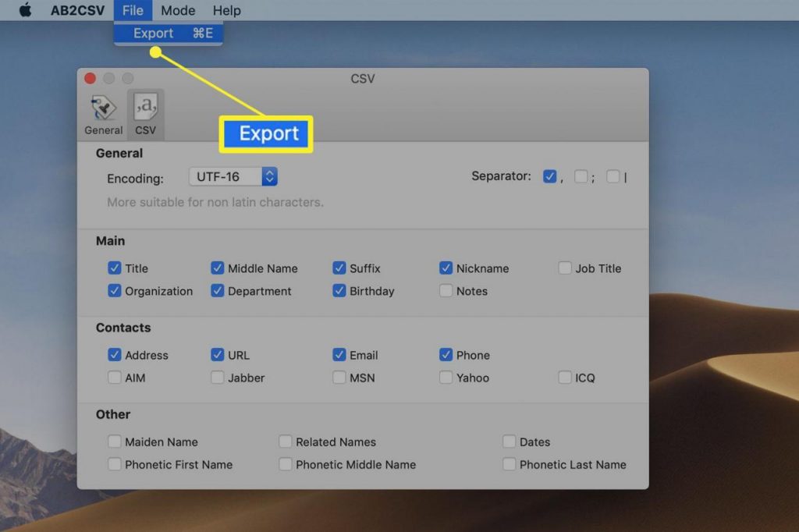This screenshot has height=532, width=799.
Task: Close the CSV preferences window
Action: tap(91, 78)
